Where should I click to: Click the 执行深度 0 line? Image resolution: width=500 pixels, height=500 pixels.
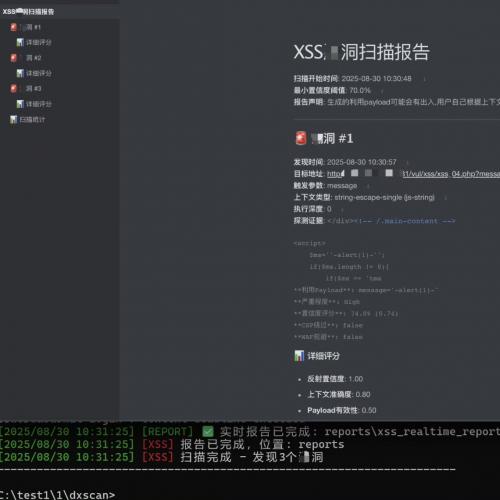312,209
